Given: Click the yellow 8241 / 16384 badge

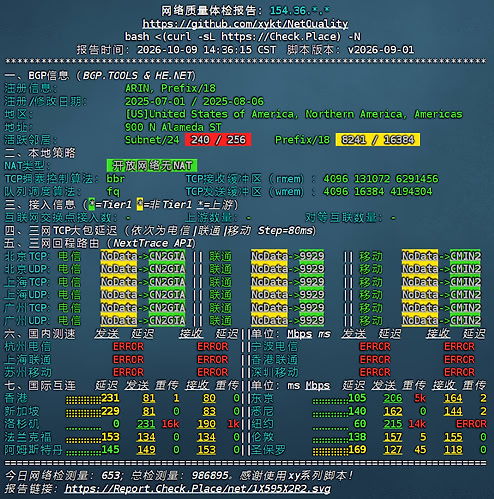Looking at the screenshot, I should click(378, 140).
